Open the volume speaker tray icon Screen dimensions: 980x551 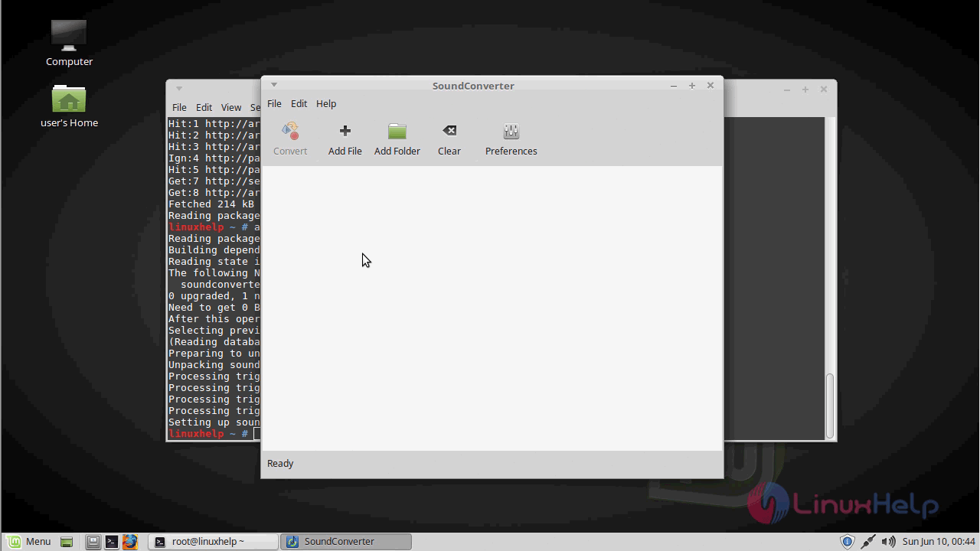pos(888,542)
